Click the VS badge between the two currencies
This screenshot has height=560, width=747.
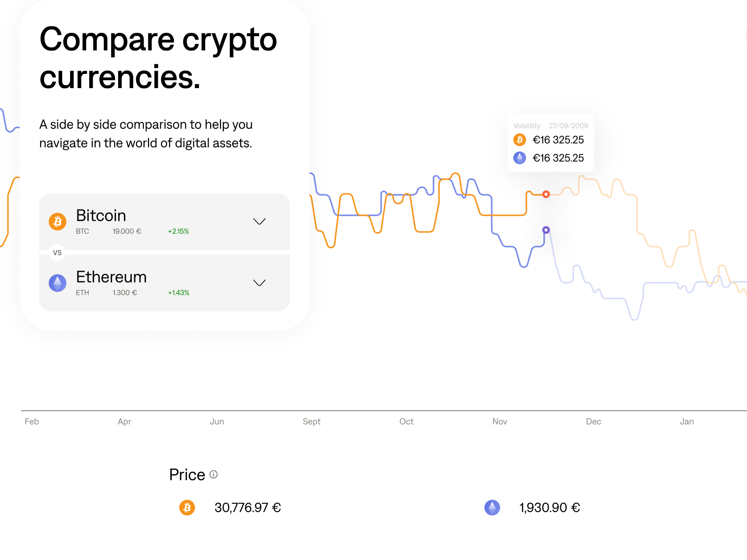click(x=57, y=252)
